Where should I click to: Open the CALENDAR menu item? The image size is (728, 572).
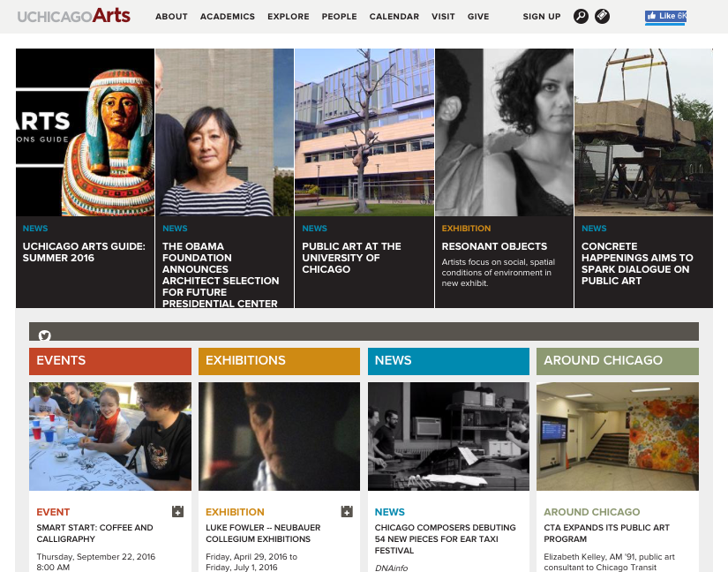[x=394, y=17]
